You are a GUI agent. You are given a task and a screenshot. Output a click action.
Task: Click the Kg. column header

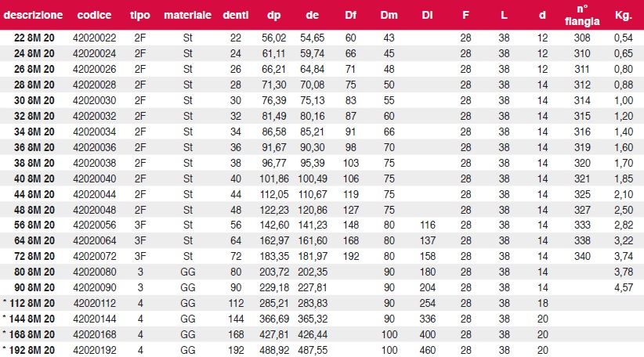[623, 15]
